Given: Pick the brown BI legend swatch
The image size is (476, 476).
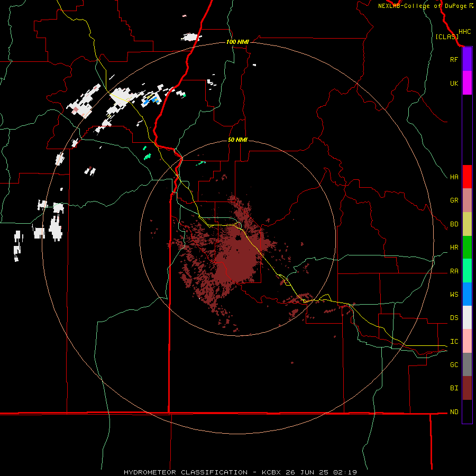Looking at the screenshot, I should [x=467, y=388].
